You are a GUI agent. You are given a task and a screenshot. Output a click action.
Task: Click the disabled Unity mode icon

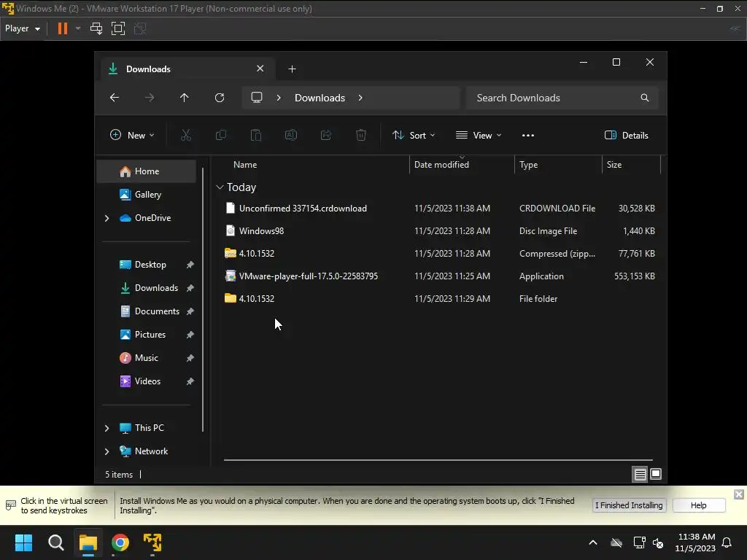click(x=140, y=28)
